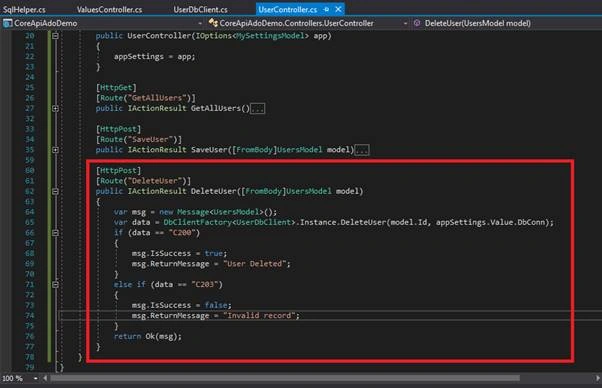Click "appSettings = app;" on line 22
The image size is (602, 388).
[154, 56]
